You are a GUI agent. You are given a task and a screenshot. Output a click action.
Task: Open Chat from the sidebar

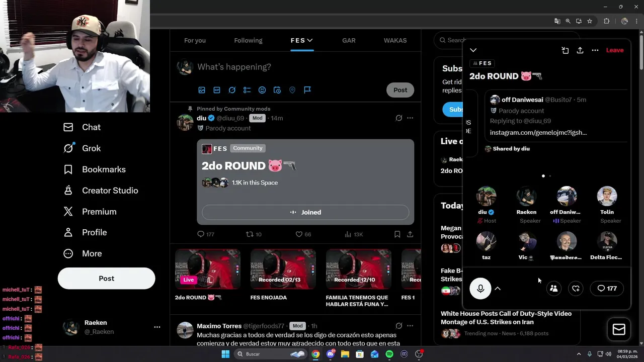pyautogui.click(x=82, y=127)
